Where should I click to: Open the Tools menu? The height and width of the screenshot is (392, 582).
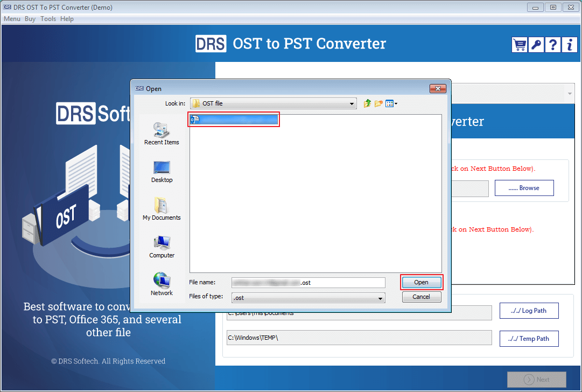(48, 18)
